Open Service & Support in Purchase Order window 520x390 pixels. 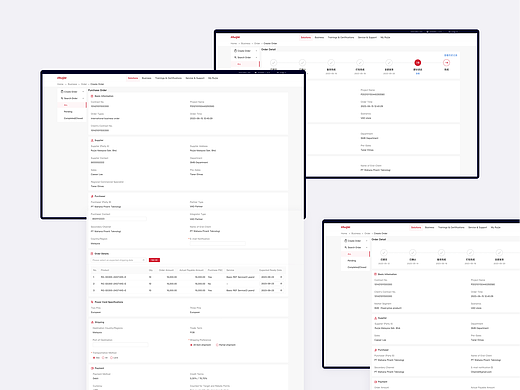195,78
